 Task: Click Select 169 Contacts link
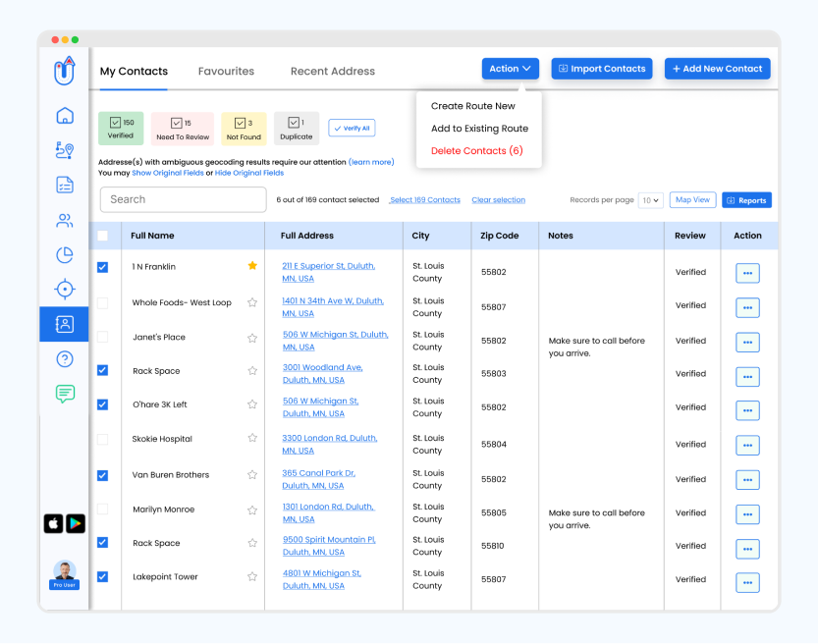click(424, 200)
